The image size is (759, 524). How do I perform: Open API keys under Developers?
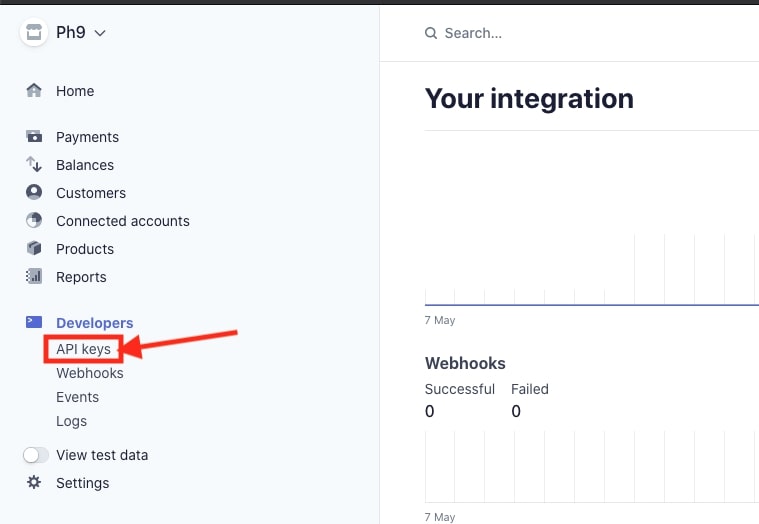(x=83, y=349)
